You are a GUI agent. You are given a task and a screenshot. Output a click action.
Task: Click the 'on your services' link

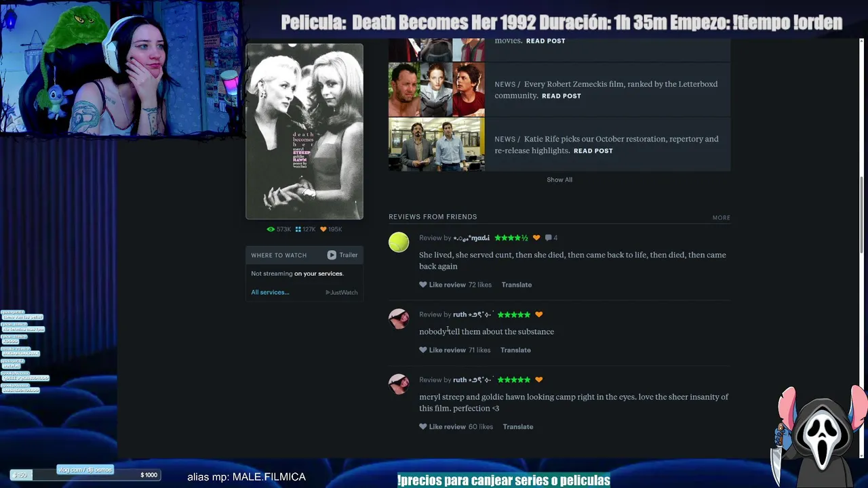(x=319, y=274)
